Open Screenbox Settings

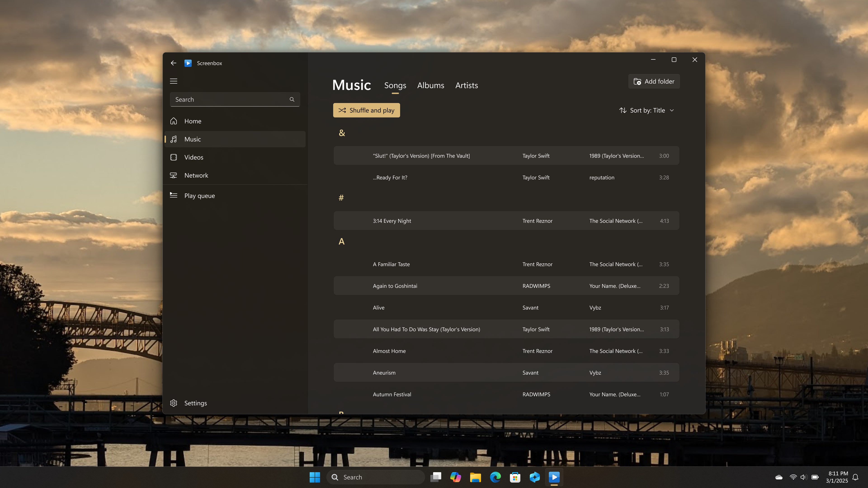(196, 403)
